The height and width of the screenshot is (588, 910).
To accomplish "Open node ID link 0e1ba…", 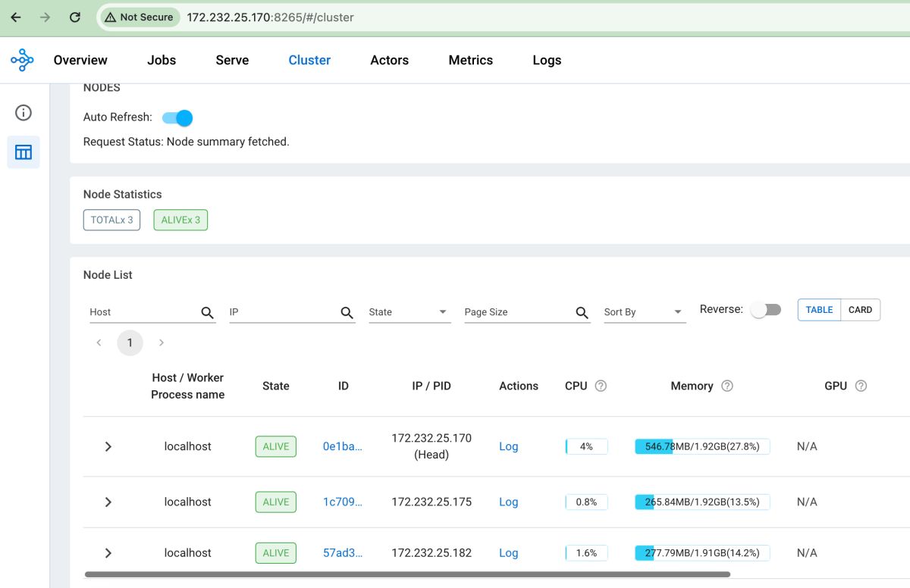I will [x=342, y=446].
